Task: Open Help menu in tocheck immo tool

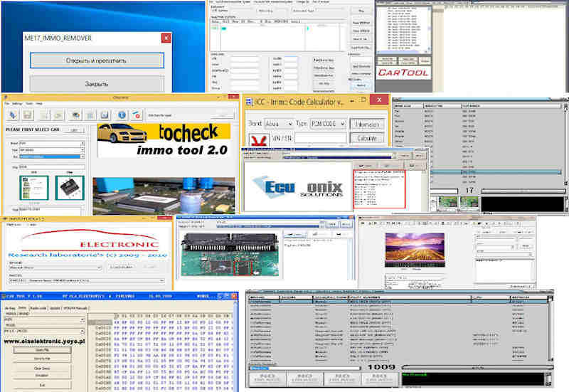Action: coord(39,104)
